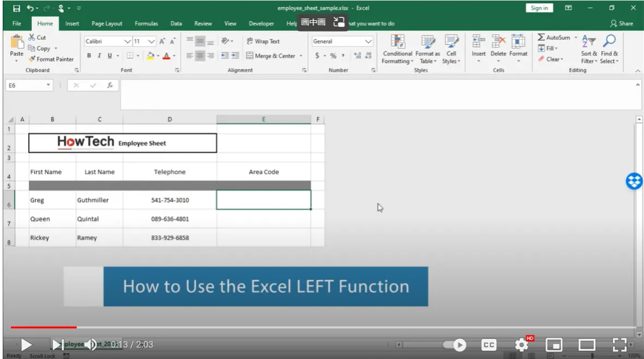The image size is (644, 359).
Task: Click the Sign in button
Action: click(539, 8)
